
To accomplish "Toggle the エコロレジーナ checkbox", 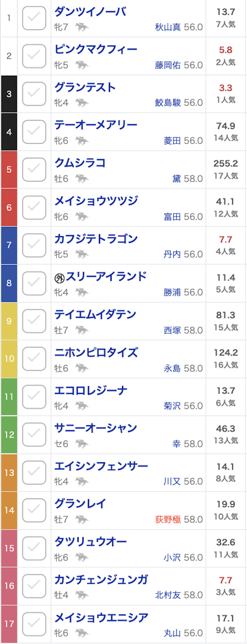I will click(34, 397).
